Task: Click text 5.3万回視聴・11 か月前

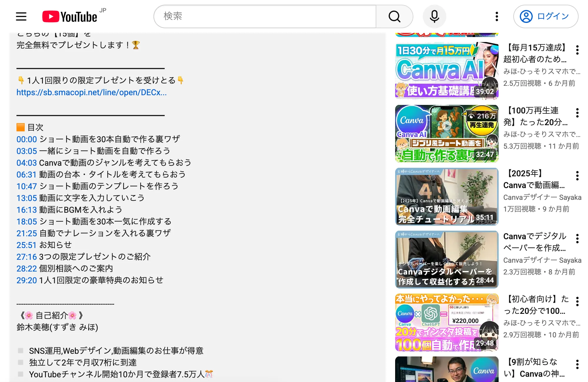Action: pyautogui.click(x=541, y=146)
